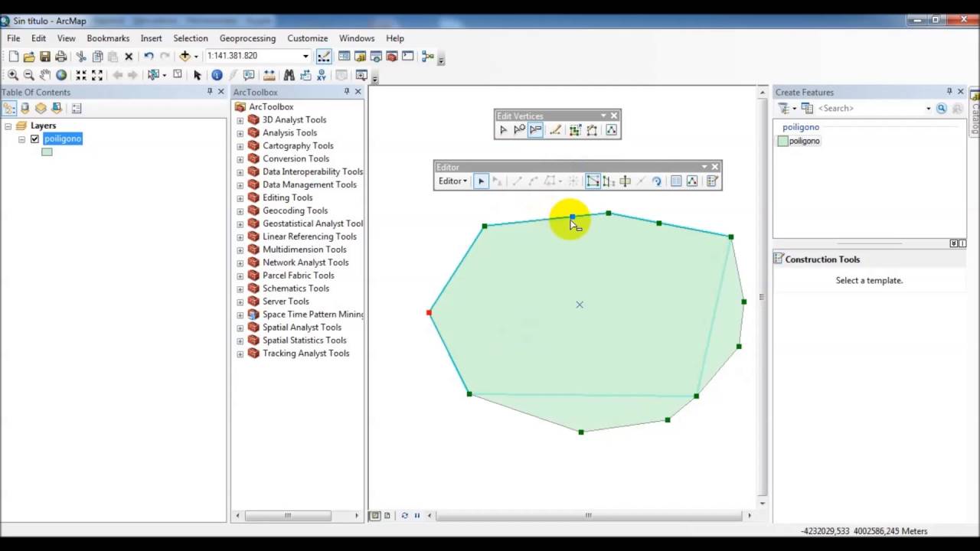Select Modify Sketch Vertices tool
Screen dimensions: 980x551
503,130
